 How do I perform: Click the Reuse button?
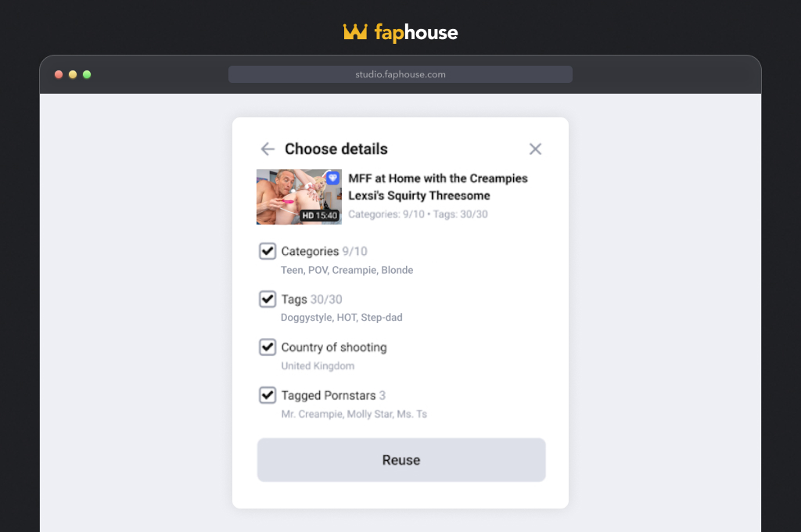[x=401, y=460]
